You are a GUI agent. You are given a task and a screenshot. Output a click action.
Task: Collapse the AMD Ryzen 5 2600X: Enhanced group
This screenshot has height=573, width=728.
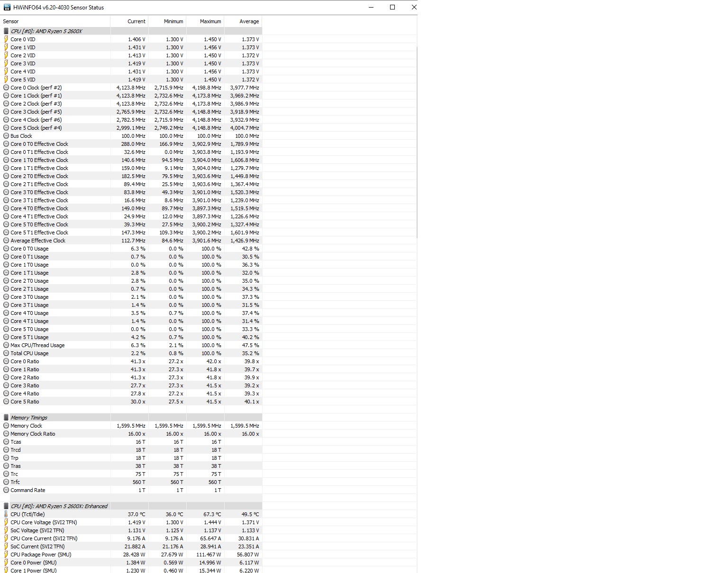point(131,506)
